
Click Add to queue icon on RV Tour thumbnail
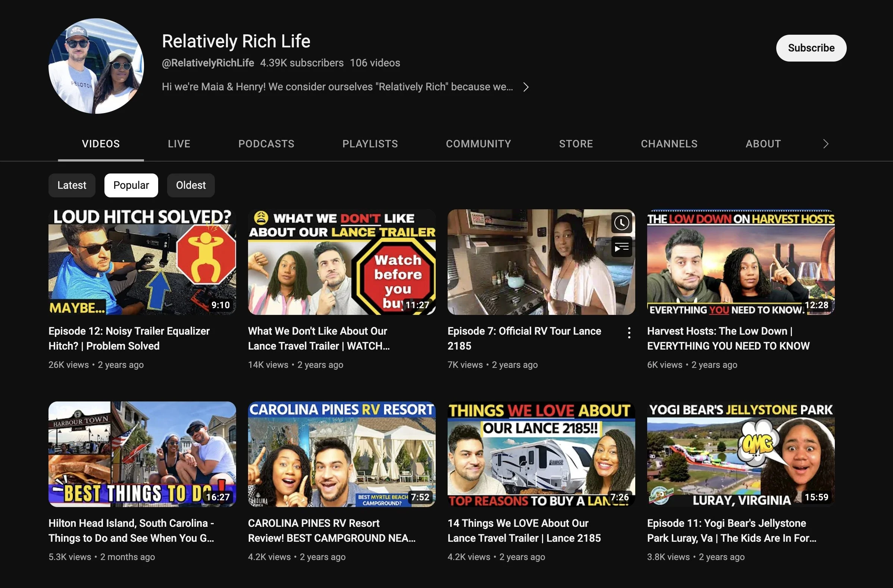[621, 247]
